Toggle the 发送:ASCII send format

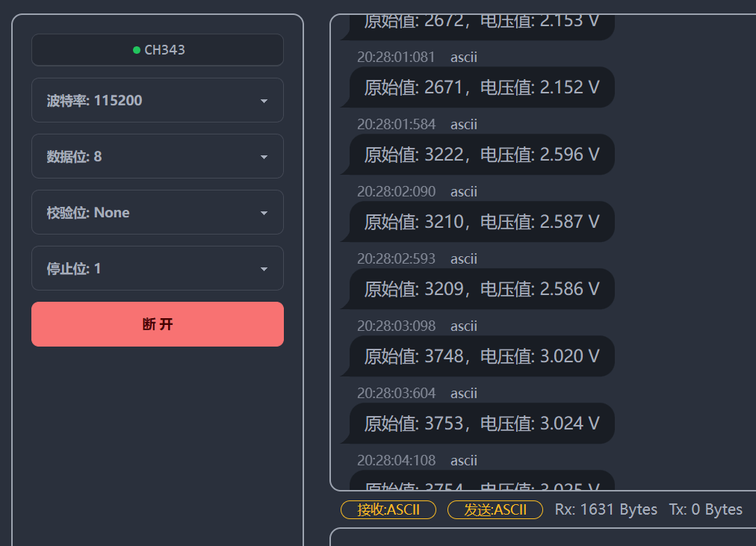[495, 509]
